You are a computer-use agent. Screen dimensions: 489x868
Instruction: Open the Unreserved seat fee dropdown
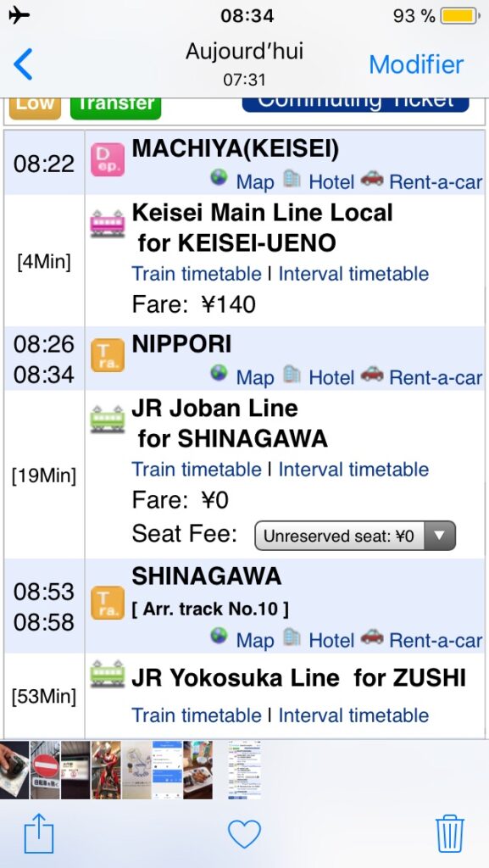(x=355, y=536)
